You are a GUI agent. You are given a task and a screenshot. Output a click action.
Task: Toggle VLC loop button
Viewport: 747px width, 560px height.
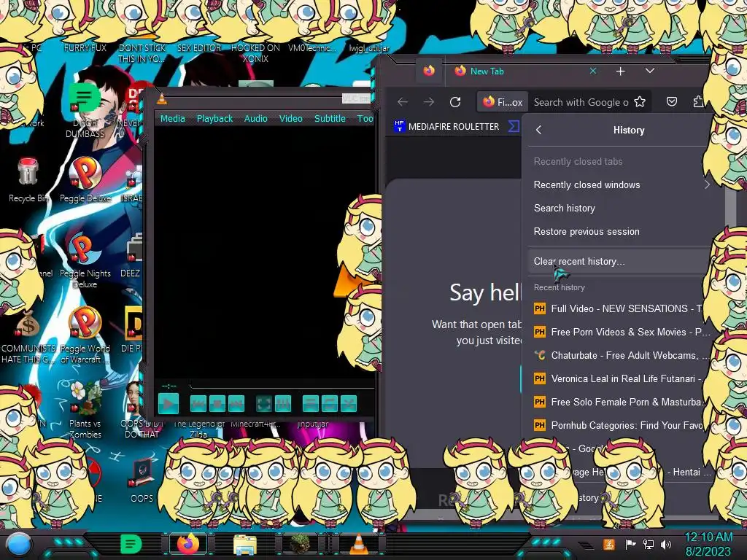pos(330,404)
